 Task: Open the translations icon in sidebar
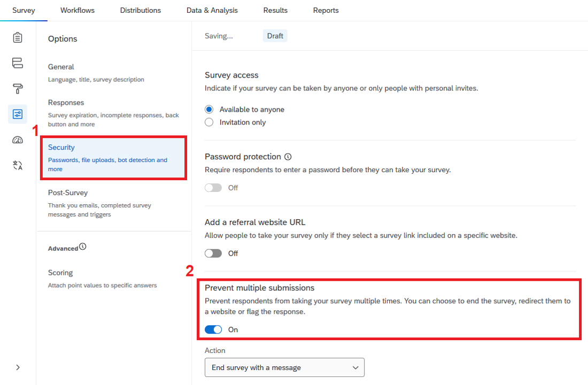(x=18, y=165)
